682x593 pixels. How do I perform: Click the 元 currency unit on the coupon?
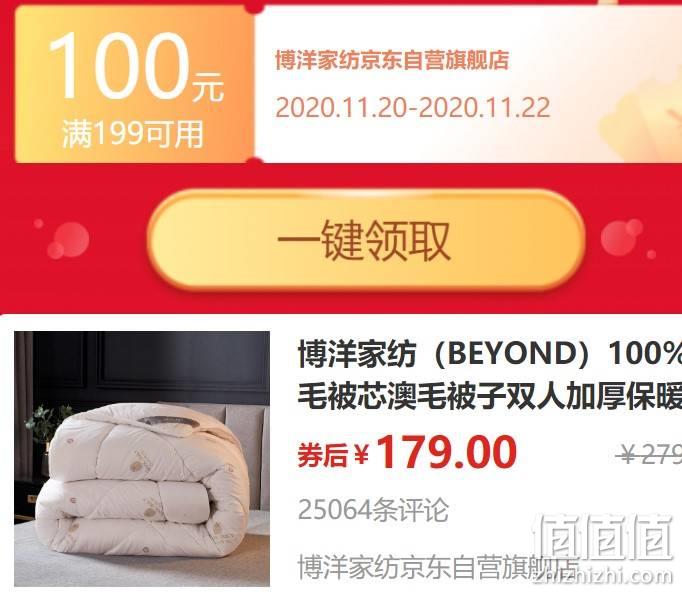click(208, 87)
